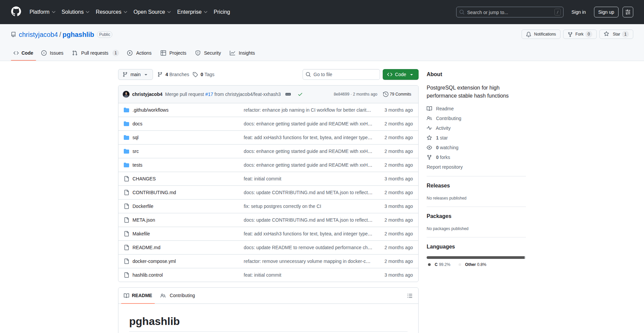Image resolution: width=644 pixels, height=333 pixels.
Task: Click the christyjacob4 avatar image
Action: [x=126, y=94]
